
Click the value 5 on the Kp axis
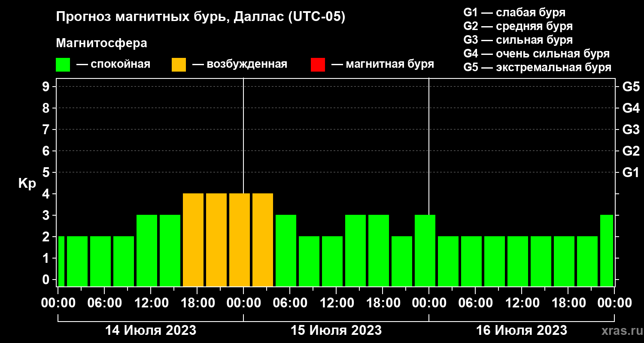(x=46, y=172)
